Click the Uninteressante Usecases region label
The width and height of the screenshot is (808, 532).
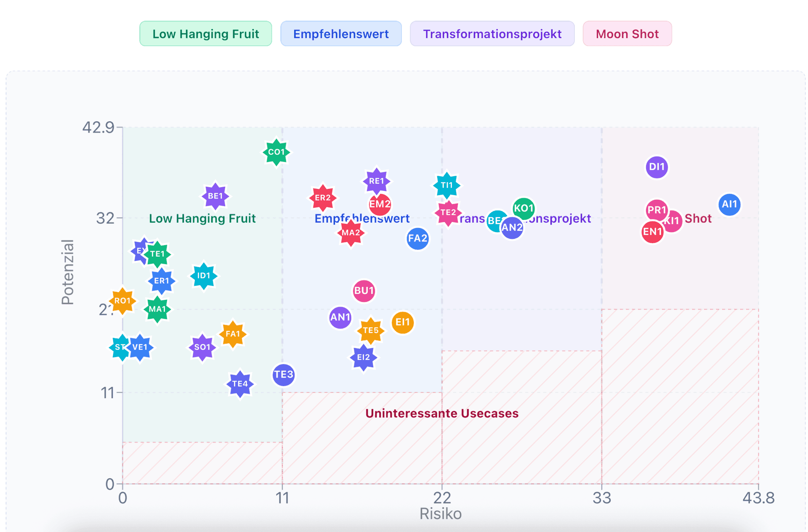(441, 413)
